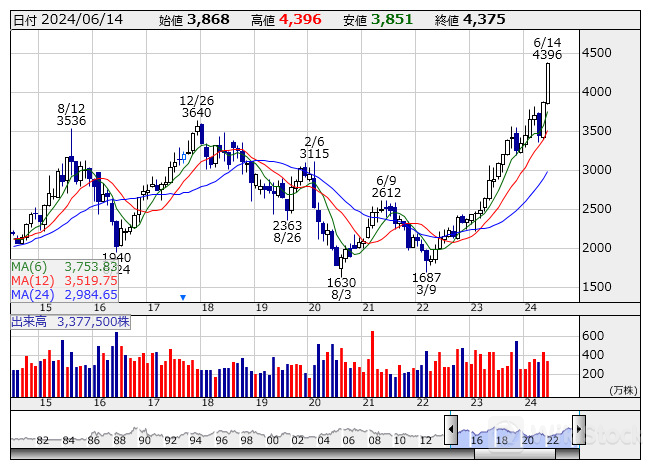Click the right range handle arrow in navigator
The width and height of the screenshot is (653, 470).
(x=578, y=430)
